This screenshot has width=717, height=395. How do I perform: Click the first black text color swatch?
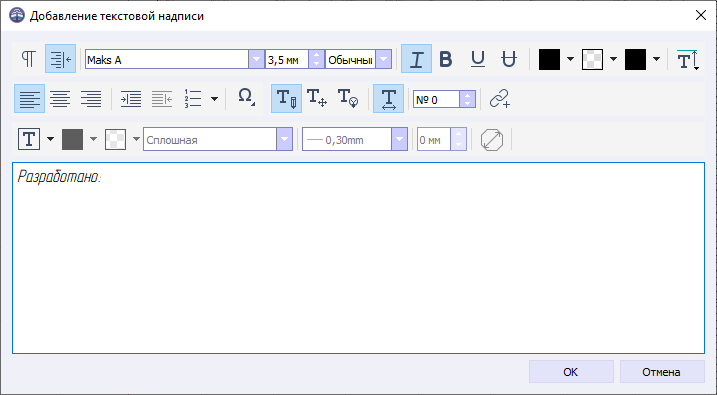pyautogui.click(x=549, y=59)
